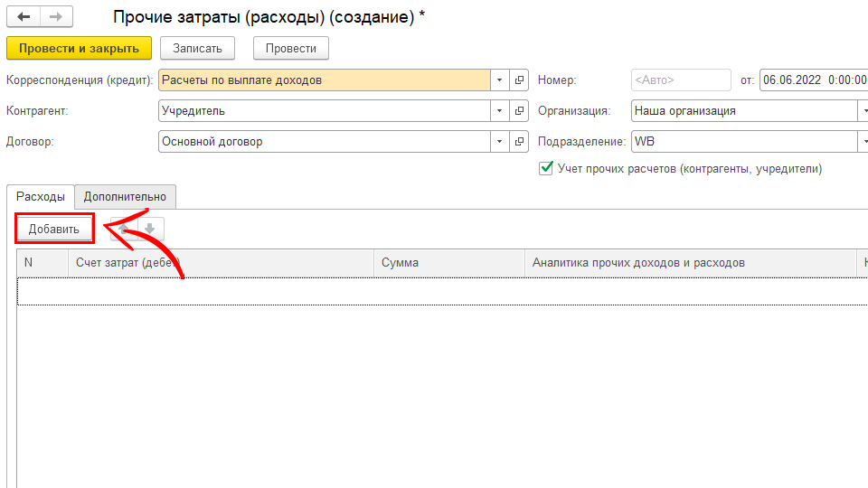Click the back navigation arrow
This screenshot has width=868, height=488.
click(24, 17)
